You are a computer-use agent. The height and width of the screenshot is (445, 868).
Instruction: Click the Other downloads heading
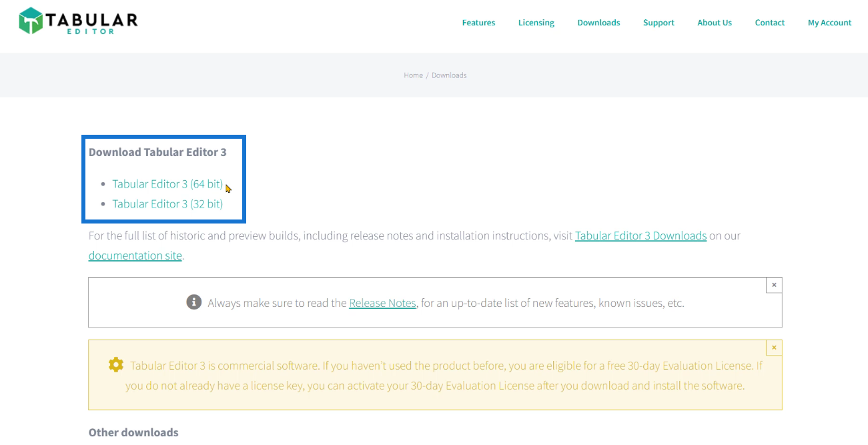tap(133, 432)
